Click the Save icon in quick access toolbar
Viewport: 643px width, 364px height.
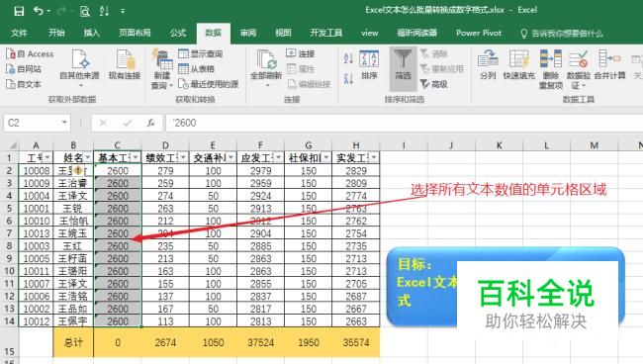(x=19, y=11)
